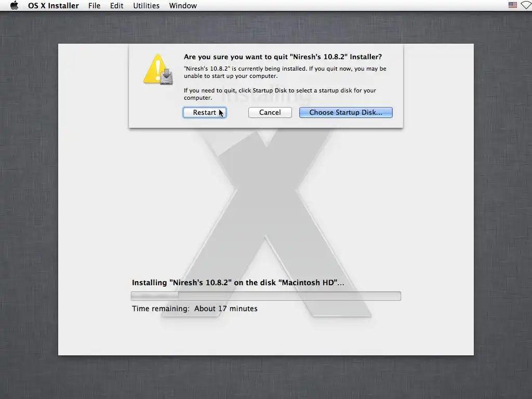Click the yellow warning installer icon

pyautogui.click(x=158, y=70)
